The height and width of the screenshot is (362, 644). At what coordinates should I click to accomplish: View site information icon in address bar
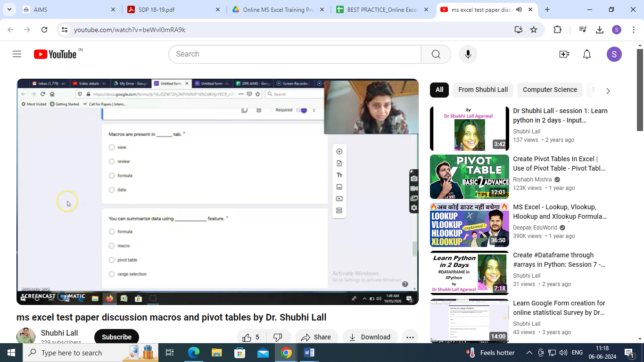pyautogui.click(x=65, y=30)
